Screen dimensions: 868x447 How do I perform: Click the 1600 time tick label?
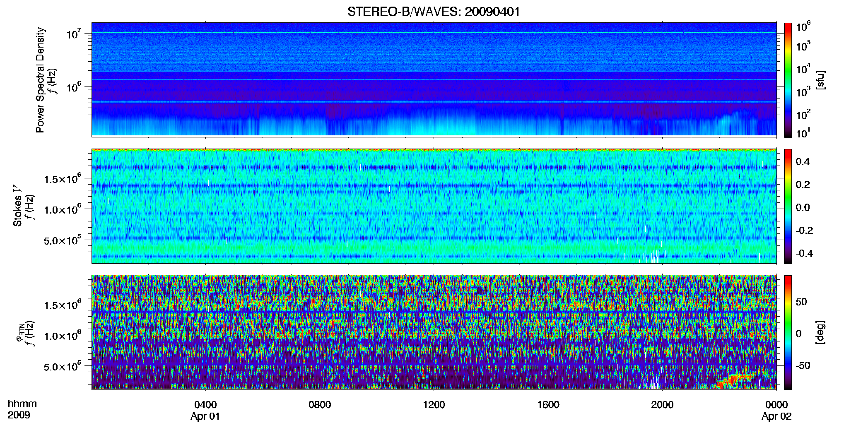click(548, 405)
